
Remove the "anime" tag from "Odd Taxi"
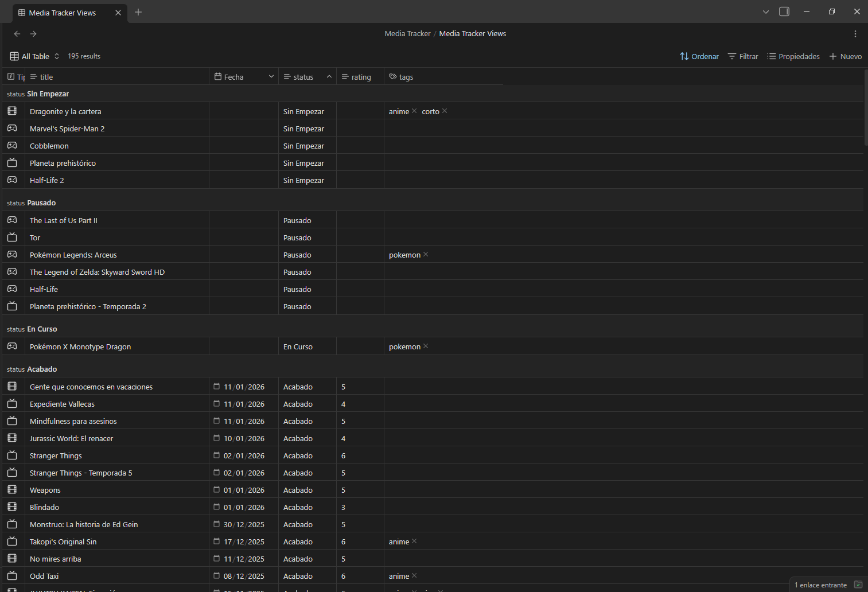point(414,575)
